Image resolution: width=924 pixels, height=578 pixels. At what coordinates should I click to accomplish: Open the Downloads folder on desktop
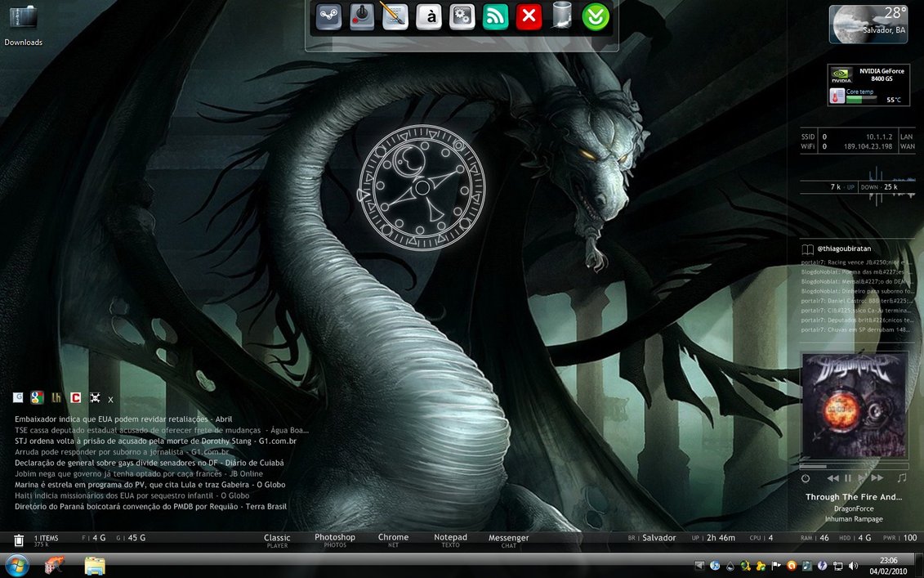tap(23, 25)
